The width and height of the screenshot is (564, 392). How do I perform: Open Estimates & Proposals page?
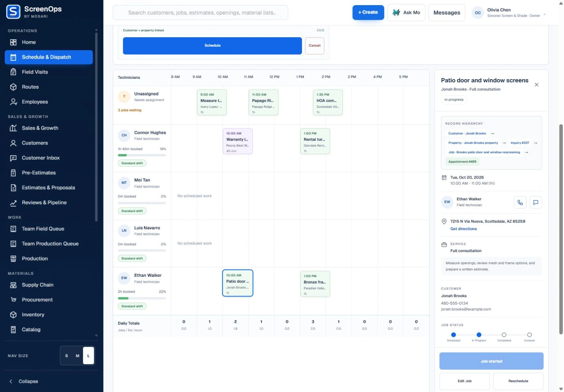[x=49, y=188]
